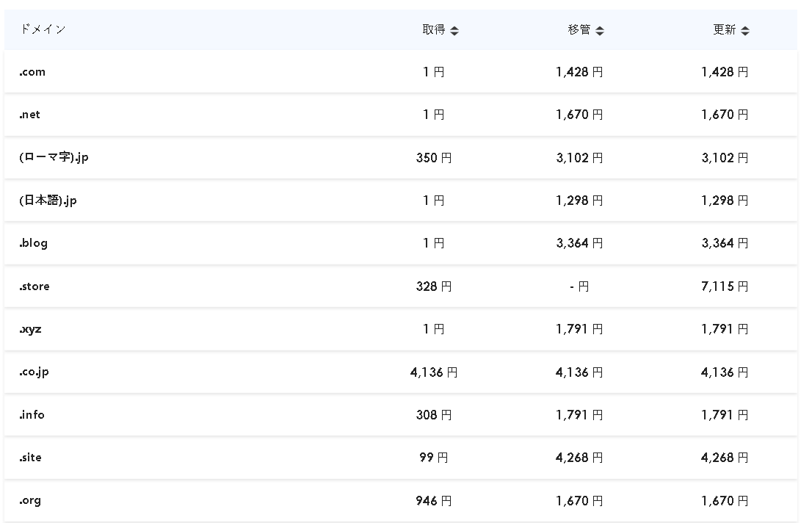Select the .xyz domain name
812x523 pixels.
31,330
